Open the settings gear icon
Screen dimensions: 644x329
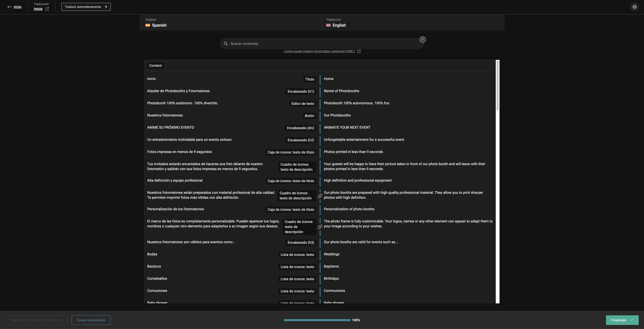click(x=634, y=7)
